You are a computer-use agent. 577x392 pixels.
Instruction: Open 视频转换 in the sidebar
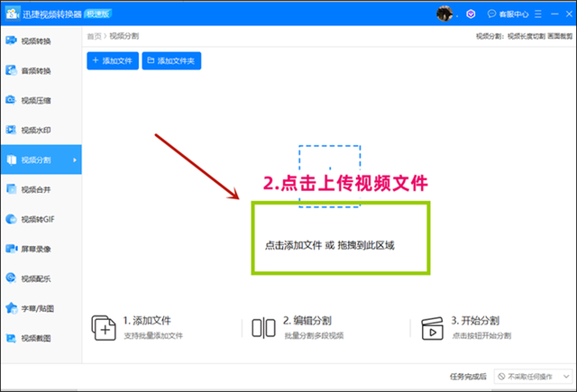click(x=36, y=41)
